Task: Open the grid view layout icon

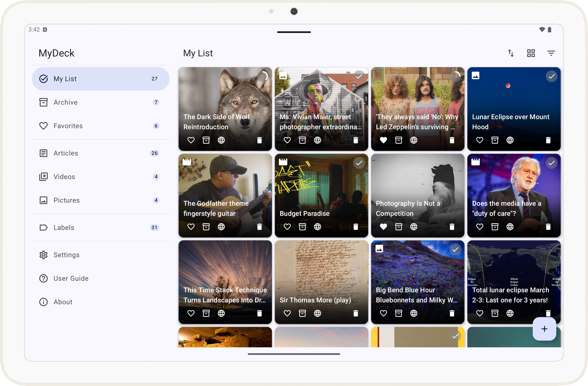Action: click(531, 53)
